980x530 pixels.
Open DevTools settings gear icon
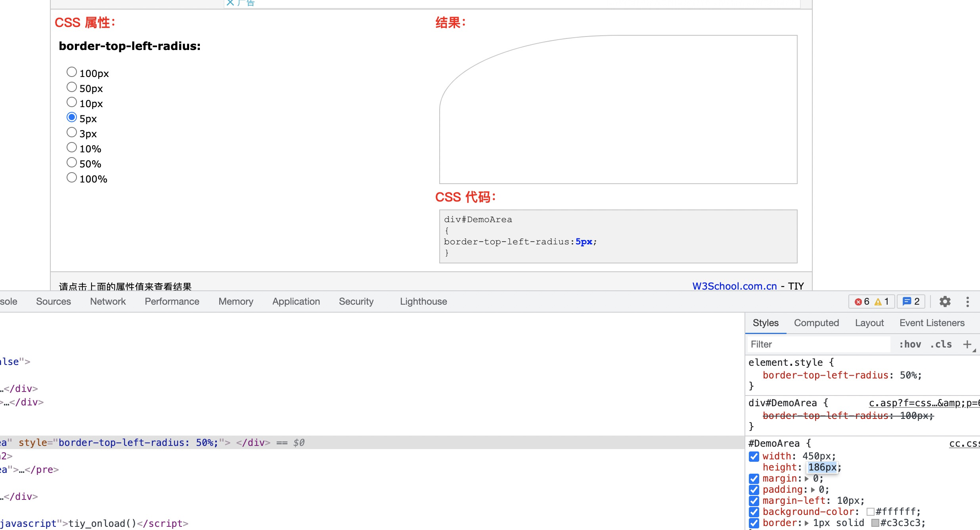point(945,301)
